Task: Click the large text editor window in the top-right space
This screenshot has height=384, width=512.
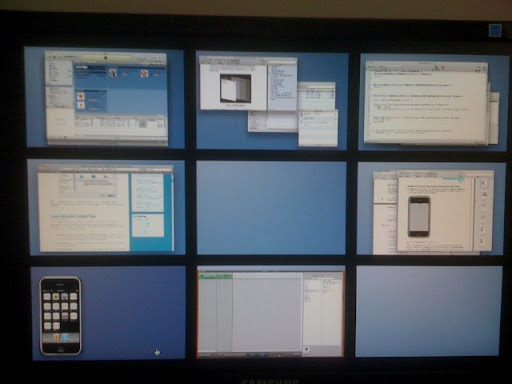Action: 426,102
